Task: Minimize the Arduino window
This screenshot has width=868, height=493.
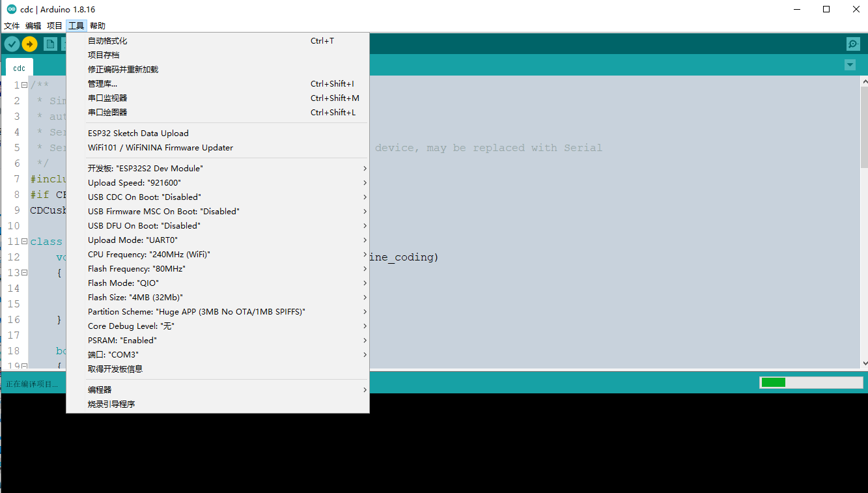Action: pyautogui.click(x=796, y=9)
